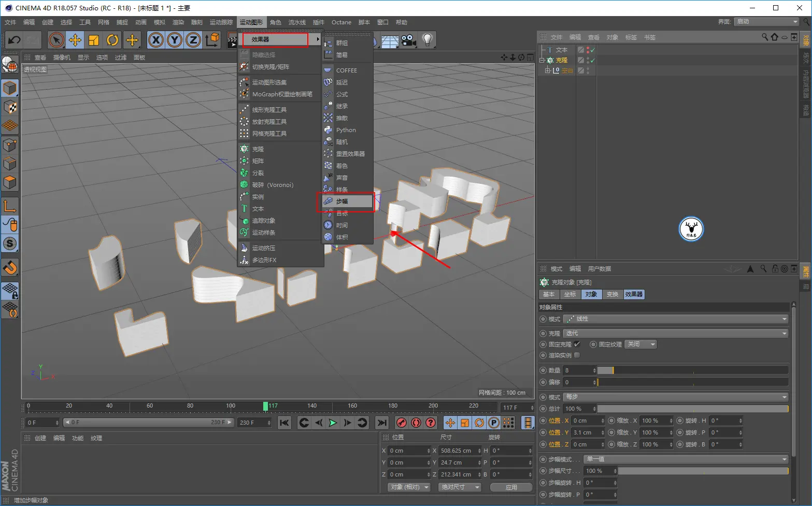Select the Rotate tool icon

point(112,40)
